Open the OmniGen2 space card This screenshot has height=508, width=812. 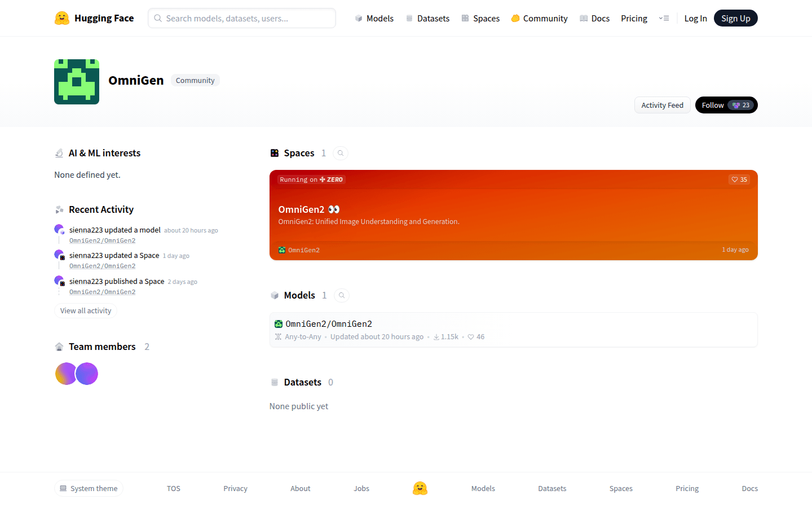(x=513, y=215)
